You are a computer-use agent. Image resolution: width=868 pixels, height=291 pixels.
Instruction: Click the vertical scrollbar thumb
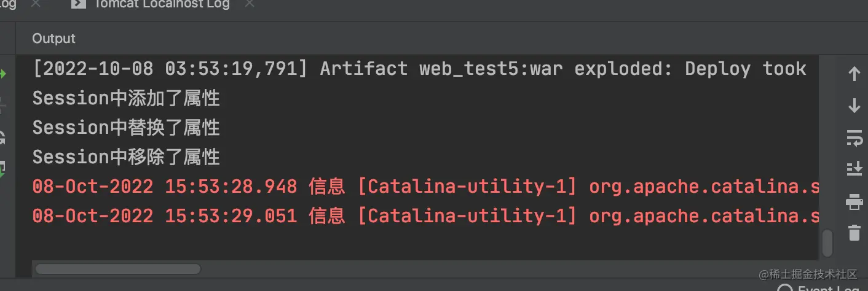click(827, 243)
